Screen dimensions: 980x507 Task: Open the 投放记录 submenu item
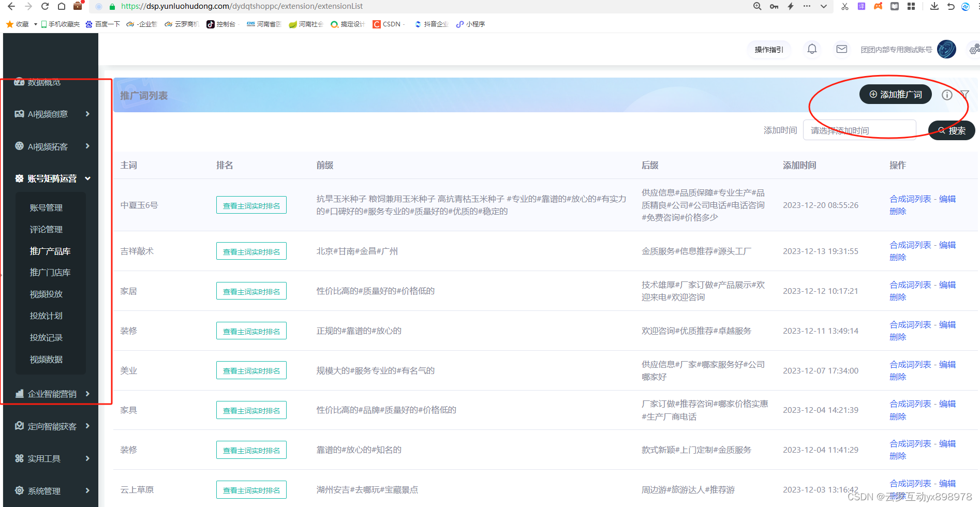pyautogui.click(x=46, y=337)
